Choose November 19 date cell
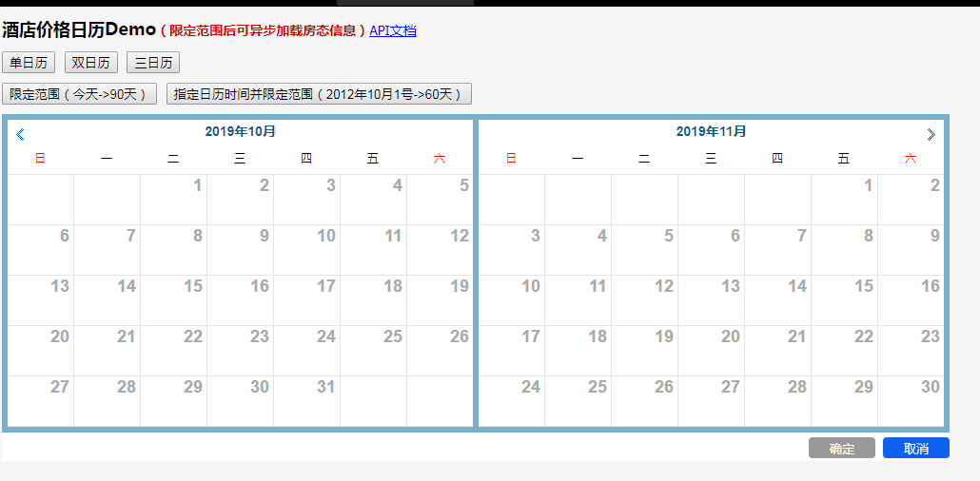The image size is (980, 481). (644, 351)
